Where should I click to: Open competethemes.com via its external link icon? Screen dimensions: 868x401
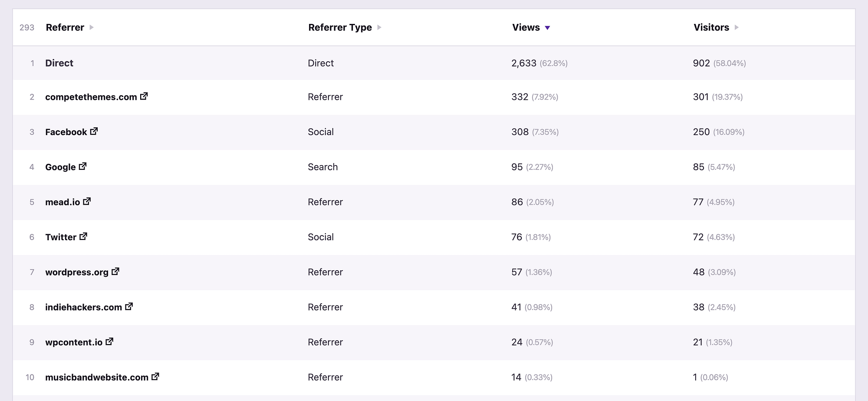pyautogui.click(x=144, y=97)
